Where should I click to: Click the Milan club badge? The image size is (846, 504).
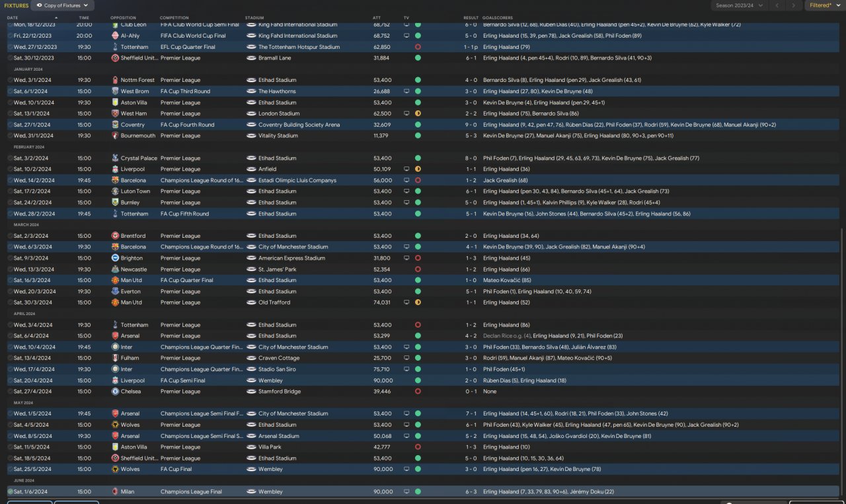(115, 491)
